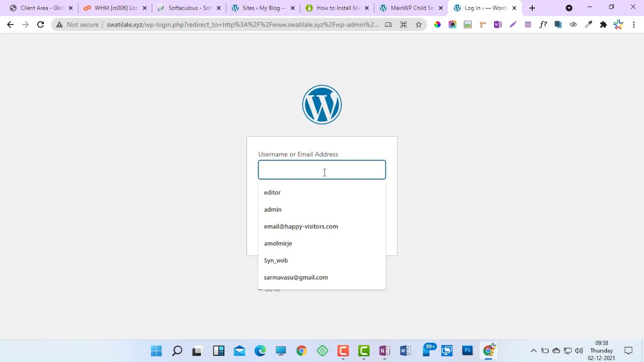Select 'amolmirje' from the suggestion list
Image resolution: width=644 pixels, height=362 pixels.
click(x=322, y=243)
